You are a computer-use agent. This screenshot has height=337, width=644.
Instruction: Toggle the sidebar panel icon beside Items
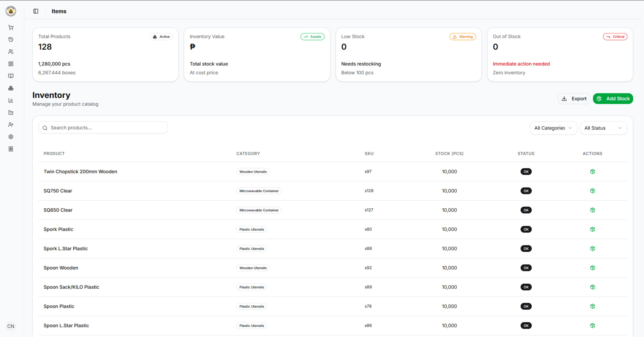pyautogui.click(x=36, y=11)
